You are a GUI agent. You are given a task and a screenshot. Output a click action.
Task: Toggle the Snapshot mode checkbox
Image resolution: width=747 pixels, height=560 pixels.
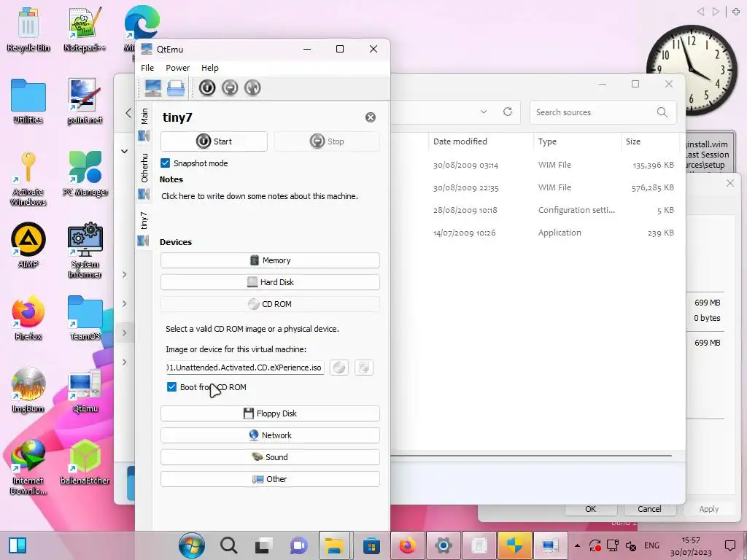(166, 163)
